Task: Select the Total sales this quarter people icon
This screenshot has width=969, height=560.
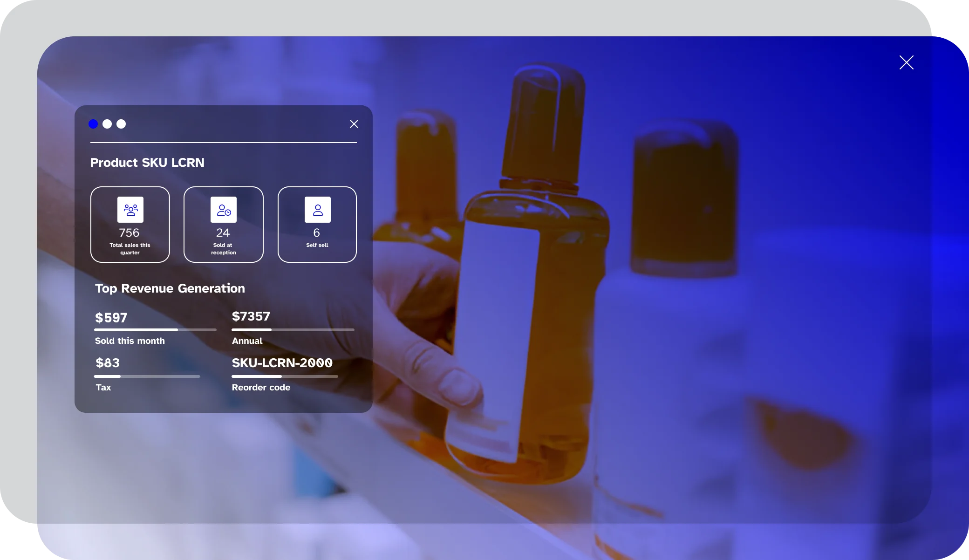Action: (130, 210)
